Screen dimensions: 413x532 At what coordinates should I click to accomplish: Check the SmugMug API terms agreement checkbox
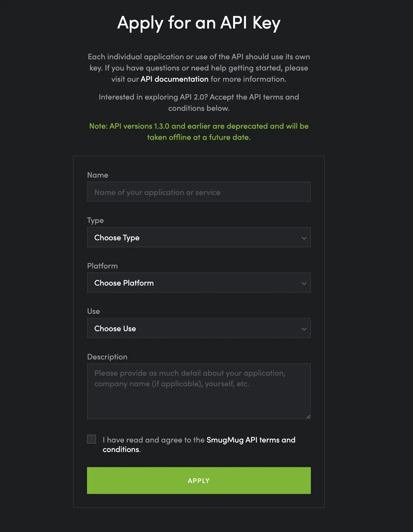coord(91,440)
